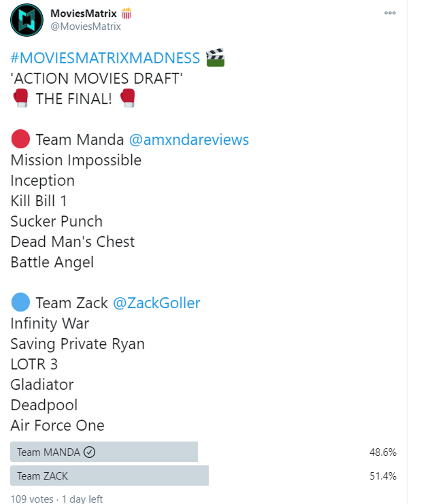Click the boxing glove after THE FINAL!
Viewport: 421px width, 504px height.
pos(128,98)
